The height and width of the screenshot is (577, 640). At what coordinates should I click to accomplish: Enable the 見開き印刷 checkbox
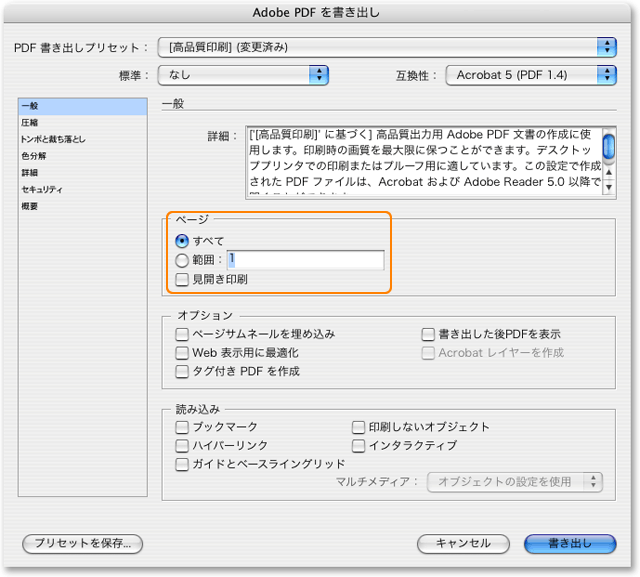tap(182, 279)
